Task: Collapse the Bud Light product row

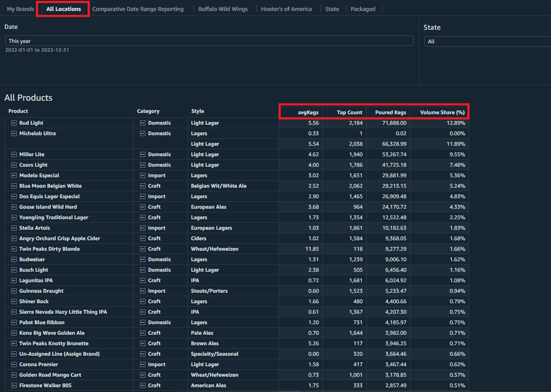Action: click(14, 123)
